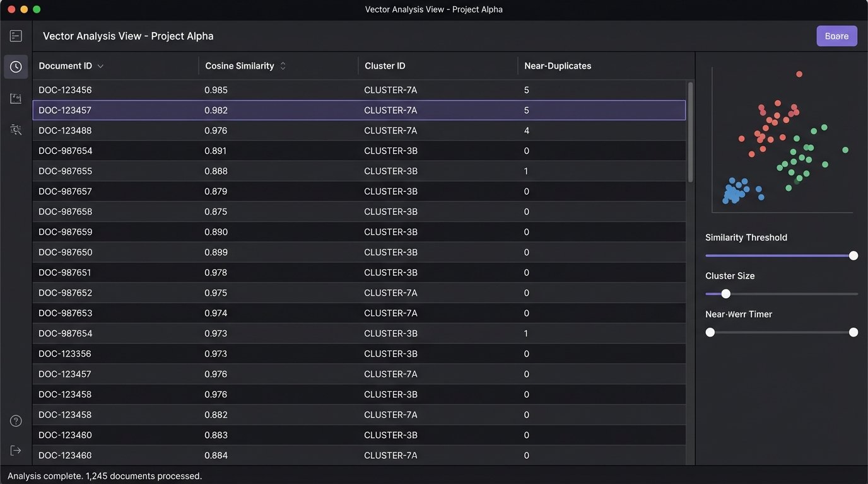
Task: Toggle Cosine Similarity sort arrows
Action: (x=283, y=66)
